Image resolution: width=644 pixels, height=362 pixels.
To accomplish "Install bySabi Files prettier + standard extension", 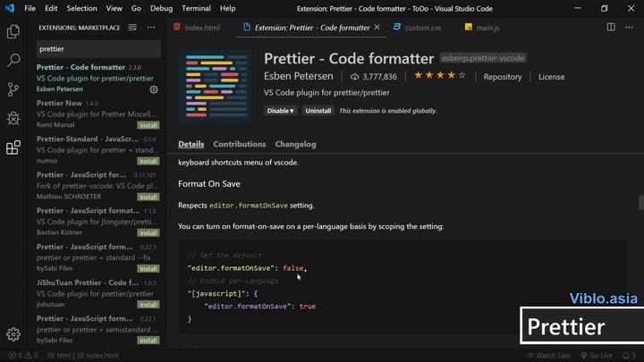I will click(x=148, y=269).
